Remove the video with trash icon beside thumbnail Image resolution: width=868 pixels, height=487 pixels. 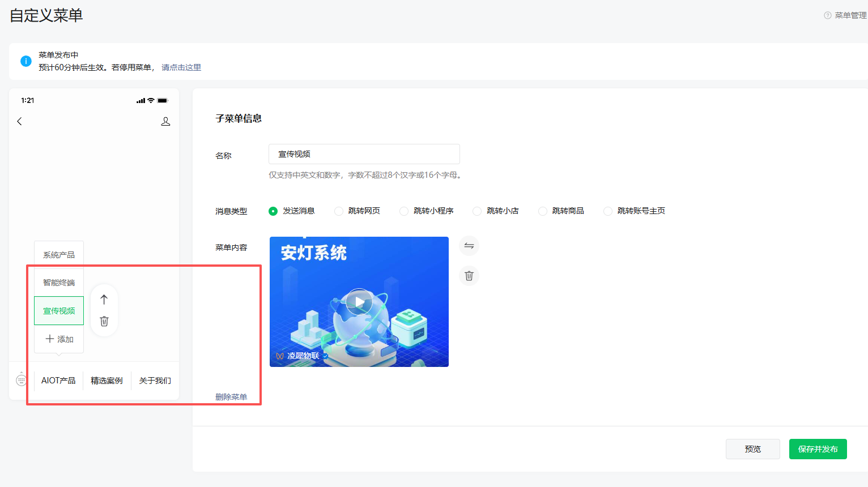pos(469,276)
